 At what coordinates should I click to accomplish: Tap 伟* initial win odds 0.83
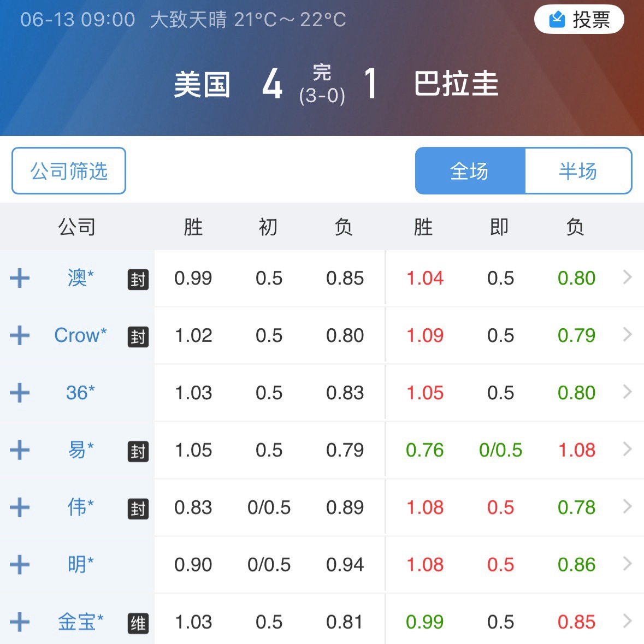point(193,507)
